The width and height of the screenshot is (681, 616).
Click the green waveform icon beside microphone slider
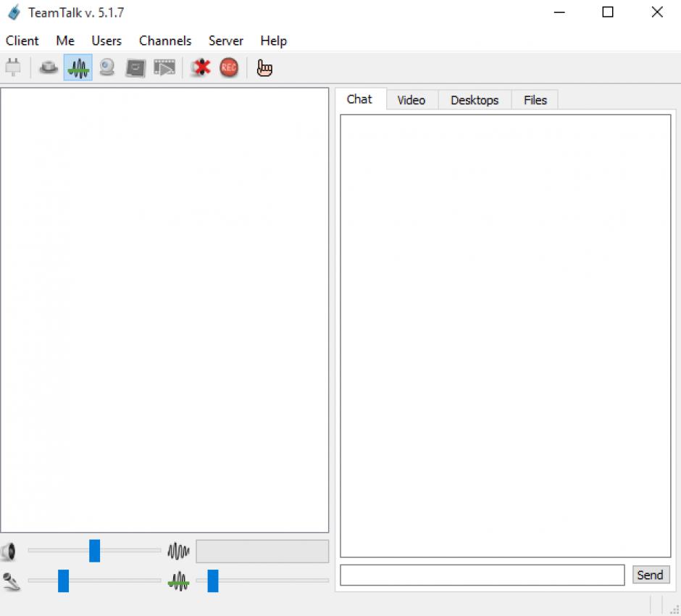[178, 581]
